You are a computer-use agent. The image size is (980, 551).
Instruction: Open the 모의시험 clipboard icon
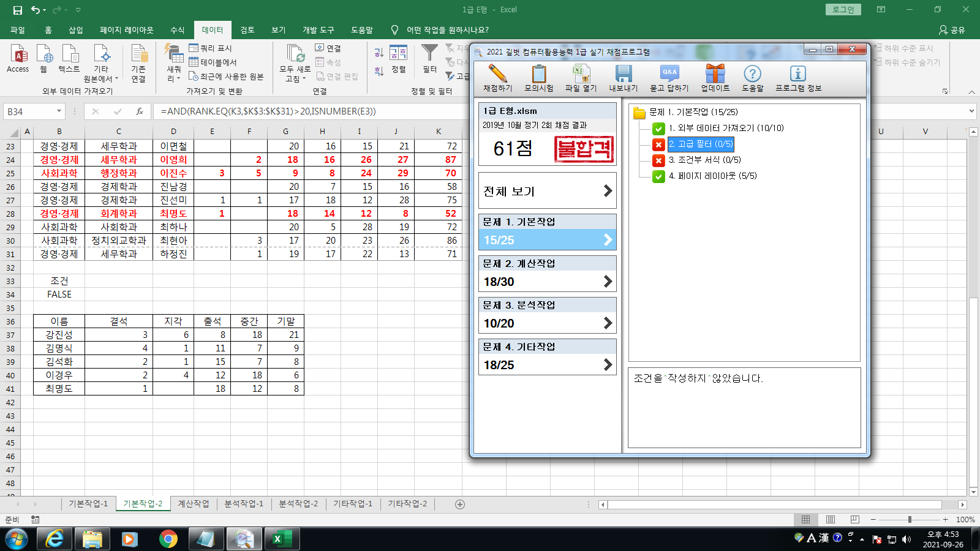[538, 75]
